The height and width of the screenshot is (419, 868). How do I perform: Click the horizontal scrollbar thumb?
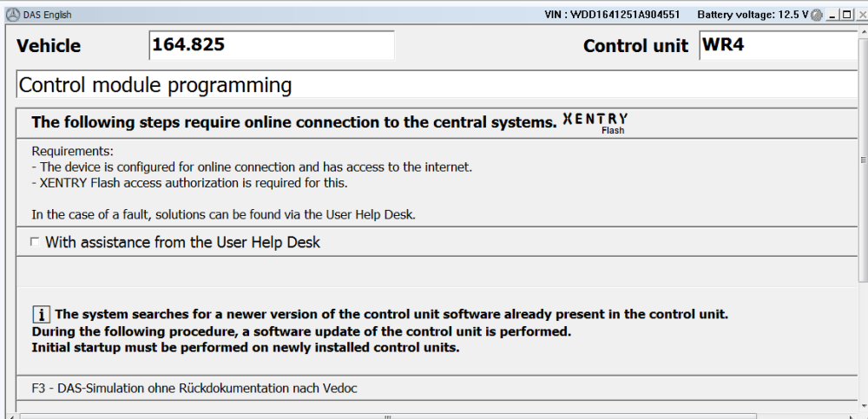387,416
